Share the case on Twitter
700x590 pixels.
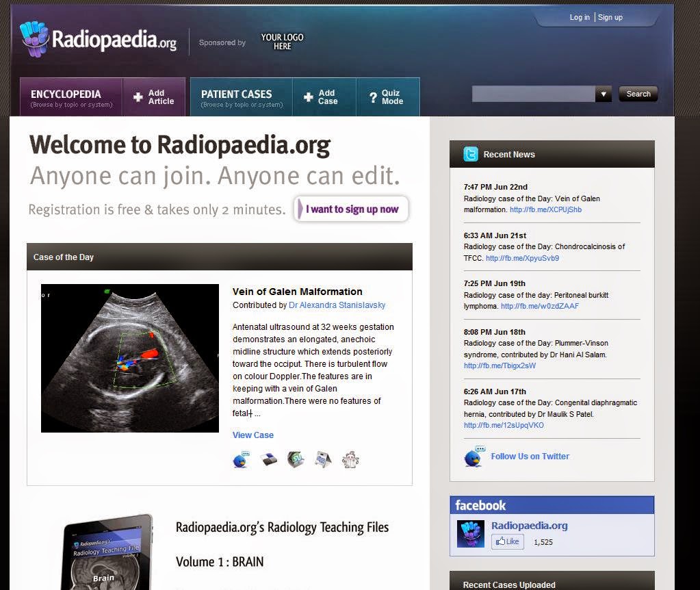tap(242, 459)
